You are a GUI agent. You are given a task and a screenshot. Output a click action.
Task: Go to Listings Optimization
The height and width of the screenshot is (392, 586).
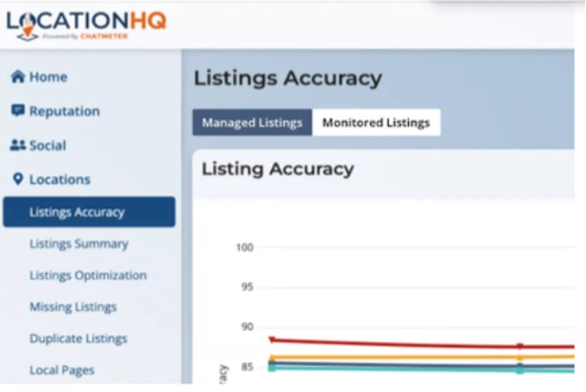87,275
